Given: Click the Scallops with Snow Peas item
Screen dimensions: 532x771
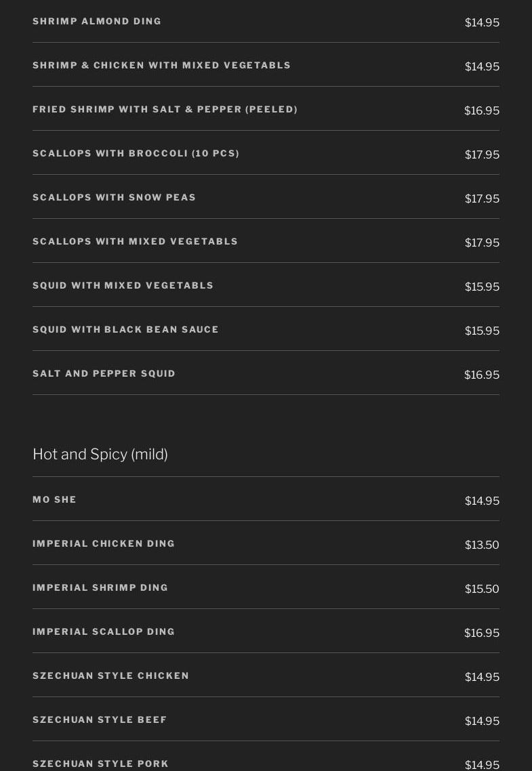Looking at the screenshot, I should (x=114, y=198).
